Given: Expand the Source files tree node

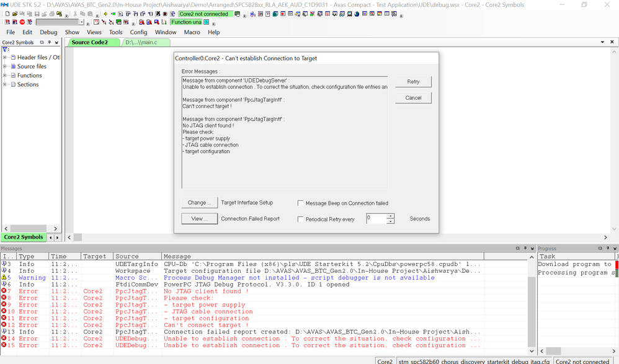Looking at the screenshot, I should point(5,66).
